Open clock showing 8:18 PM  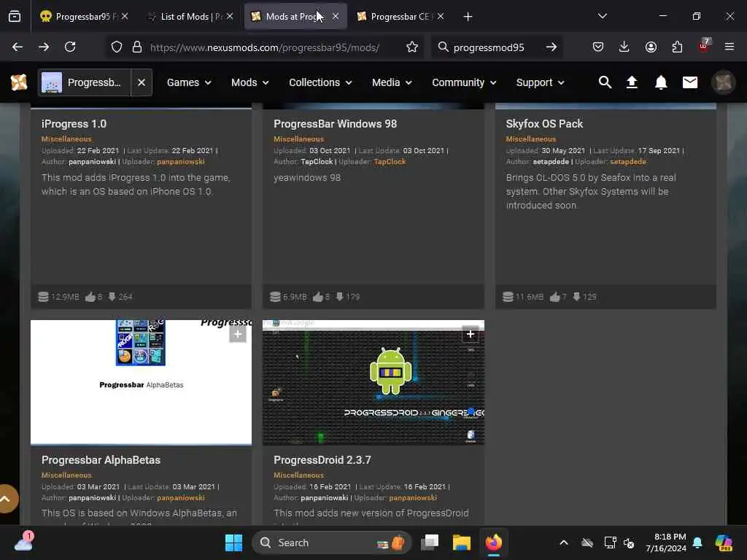click(666, 542)
